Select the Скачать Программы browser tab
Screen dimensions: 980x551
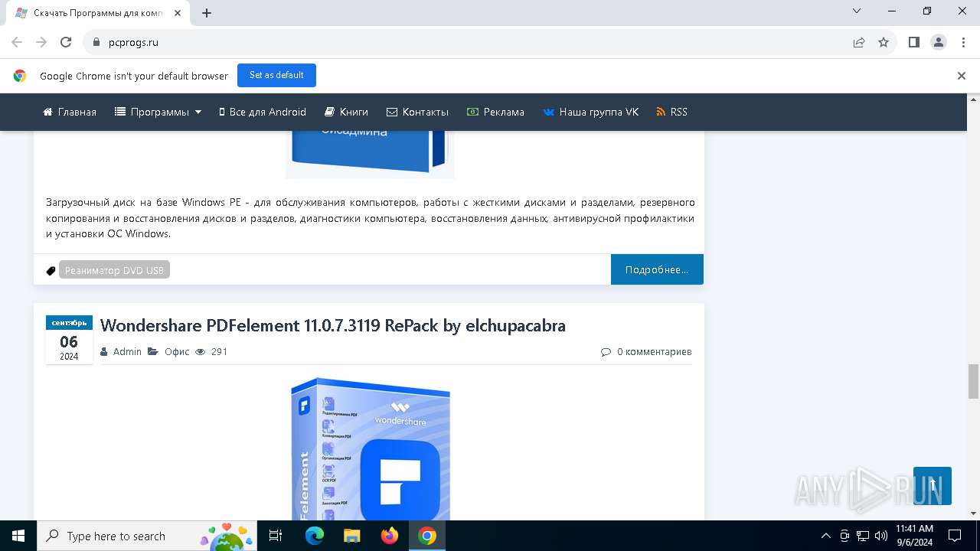pos(98,13)
